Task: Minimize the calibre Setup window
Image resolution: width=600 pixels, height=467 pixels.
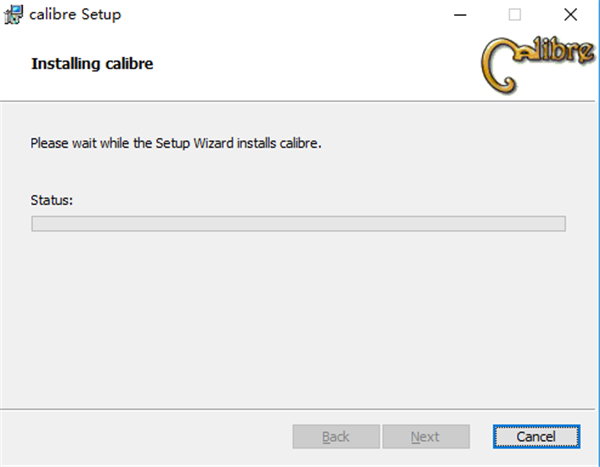Action: (461, 15)
